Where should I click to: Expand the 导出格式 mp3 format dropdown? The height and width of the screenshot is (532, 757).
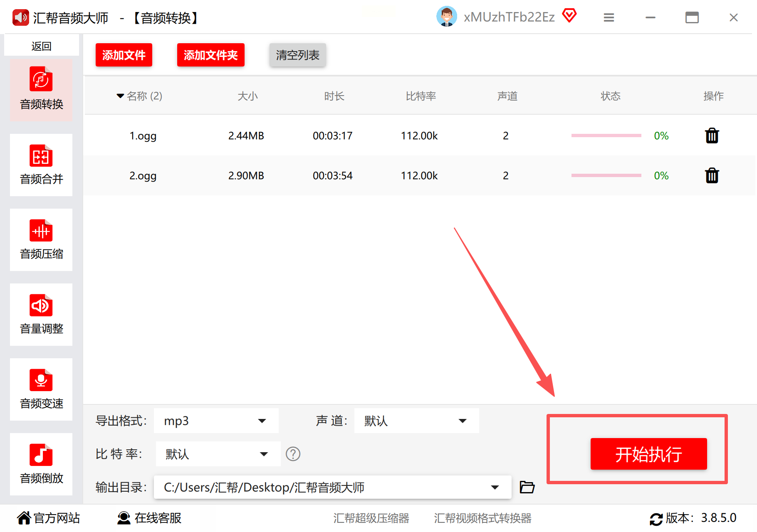point(216,421)
